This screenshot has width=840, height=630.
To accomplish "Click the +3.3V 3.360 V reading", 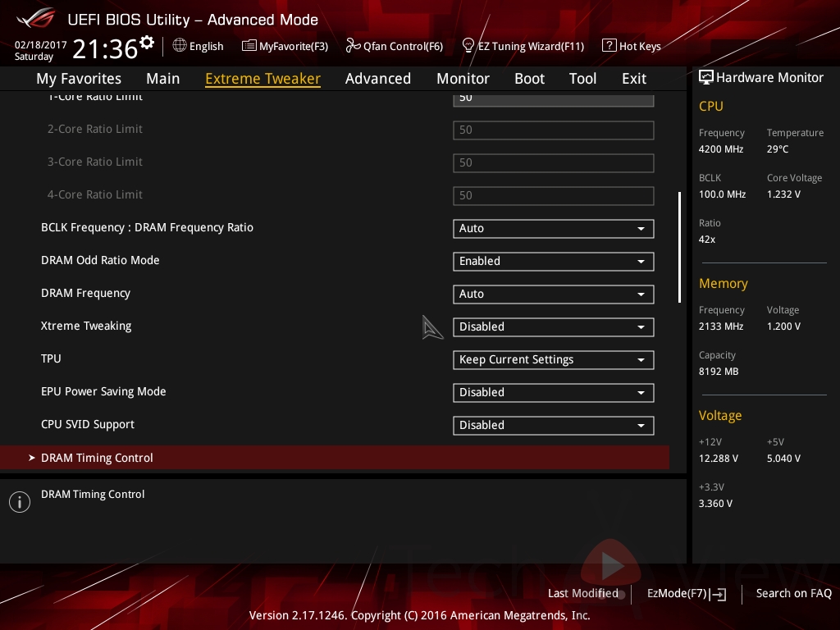I will (x=715, y=503).
